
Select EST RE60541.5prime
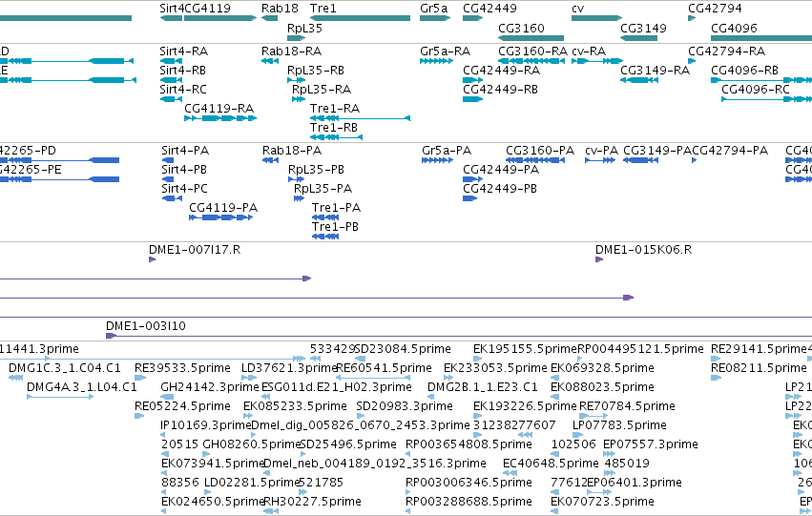(373, 378)
